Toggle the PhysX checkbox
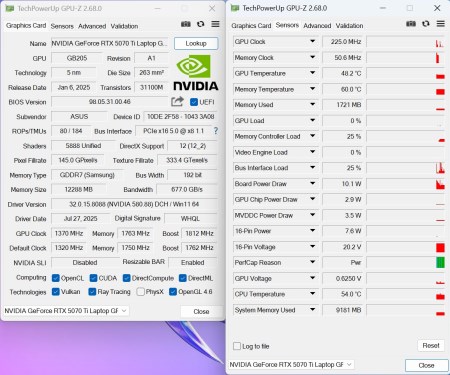Screen dimensions: 450x375 click(141, 292)
